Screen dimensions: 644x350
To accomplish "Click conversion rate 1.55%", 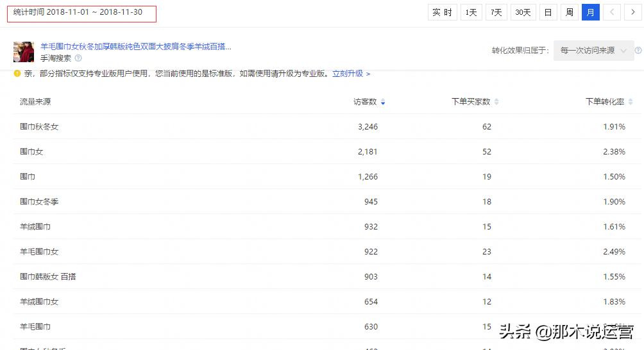I will [614, 277].
